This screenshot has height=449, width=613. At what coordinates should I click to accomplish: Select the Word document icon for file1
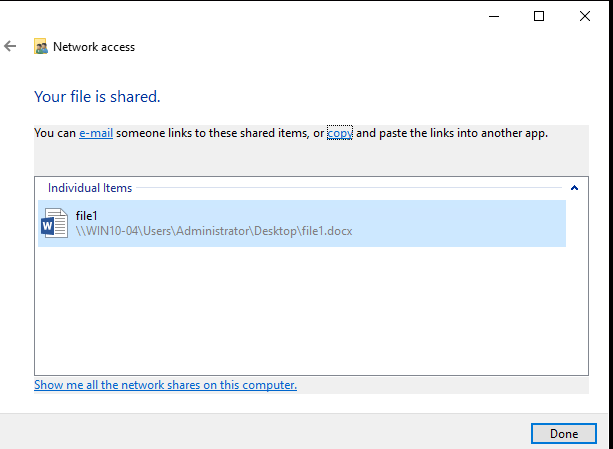(54, 223)
